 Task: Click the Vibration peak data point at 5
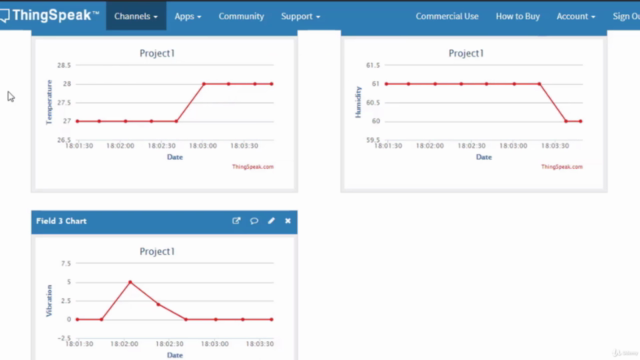130,282
